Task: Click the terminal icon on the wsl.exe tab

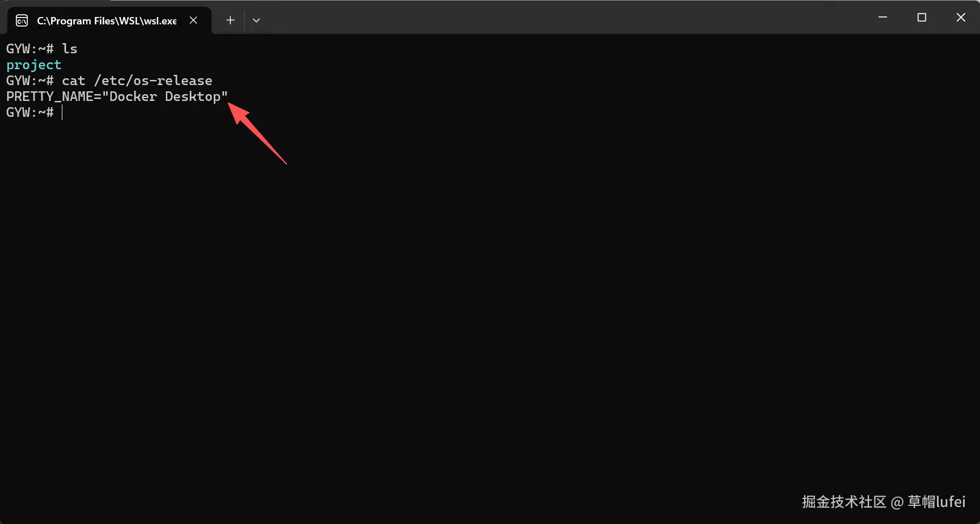Action: [22, 21]
